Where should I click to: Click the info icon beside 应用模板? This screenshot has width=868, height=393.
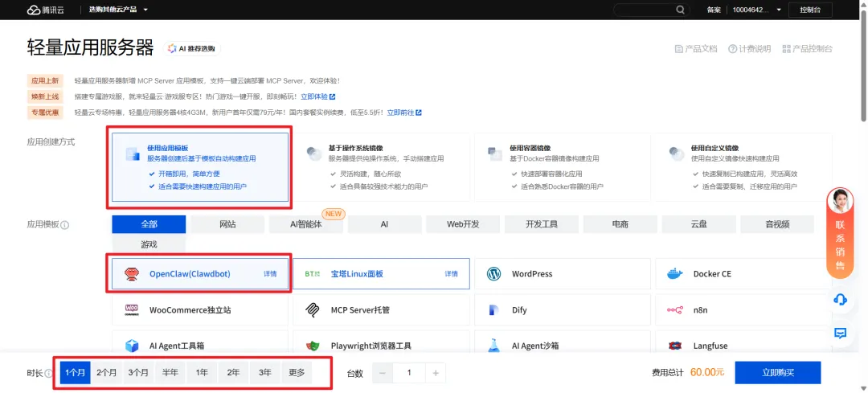coord(65,225)
